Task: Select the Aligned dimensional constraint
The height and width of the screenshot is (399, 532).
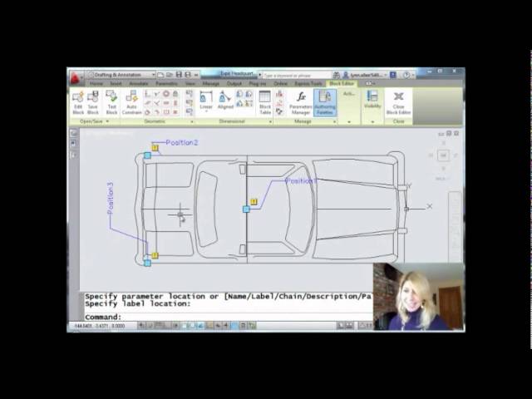Action: tap(225, 101)
